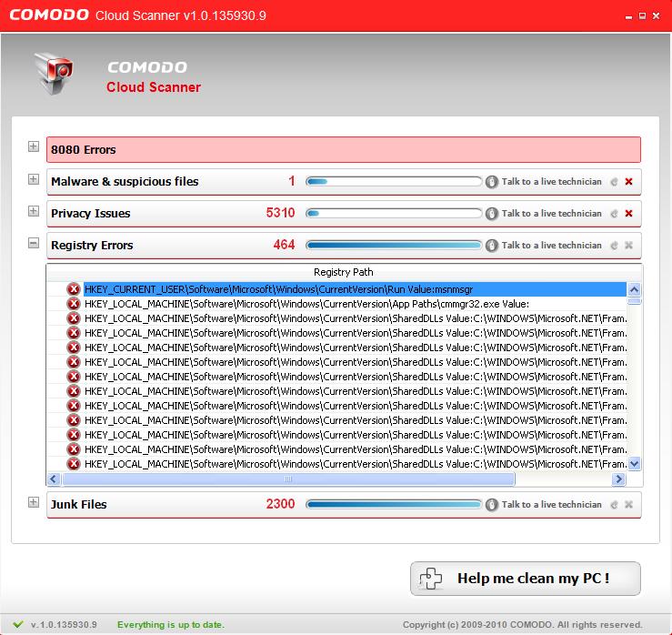This screenshot has height=635, width=672.
Task: Click Talk to a live technician for Malware
Action: pos(551,182)
